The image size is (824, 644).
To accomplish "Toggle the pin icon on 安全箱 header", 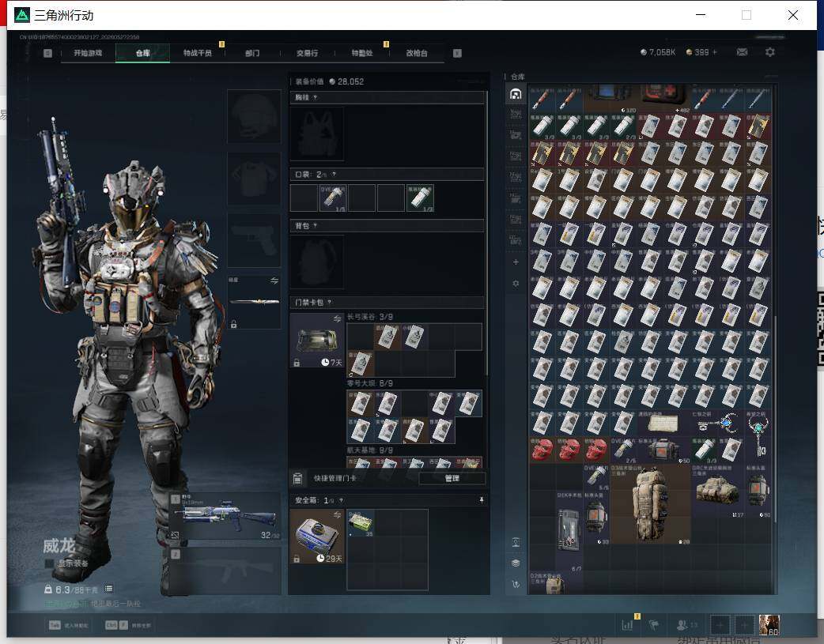I will tap(482, 500).
